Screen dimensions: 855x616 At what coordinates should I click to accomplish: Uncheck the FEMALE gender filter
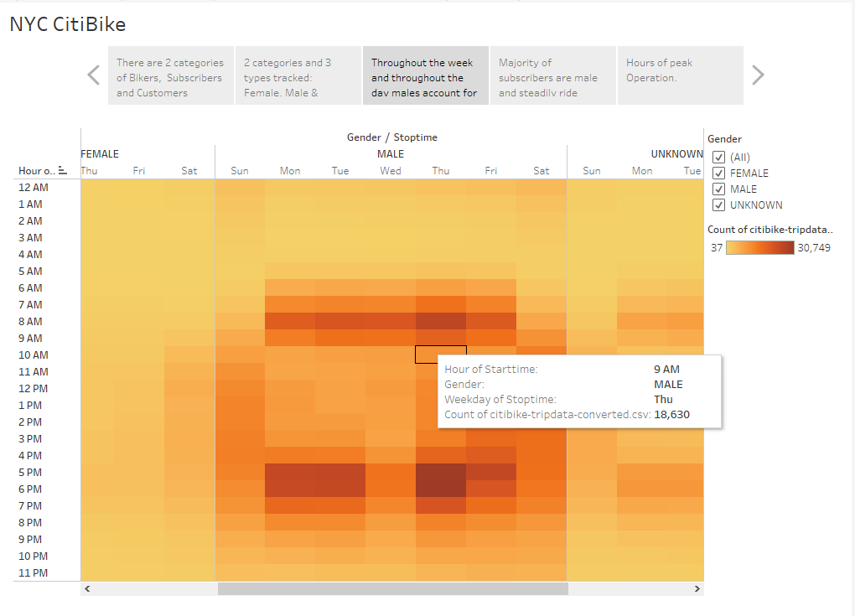718,173
